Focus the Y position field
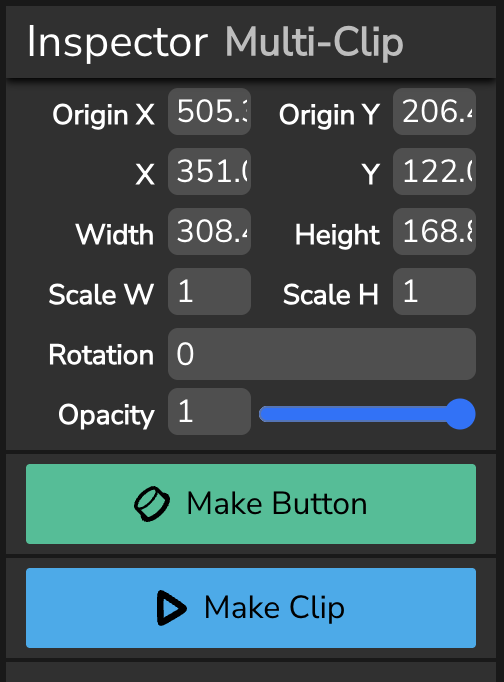This screenshot has height=682, width=504. (x=434, y=171)
